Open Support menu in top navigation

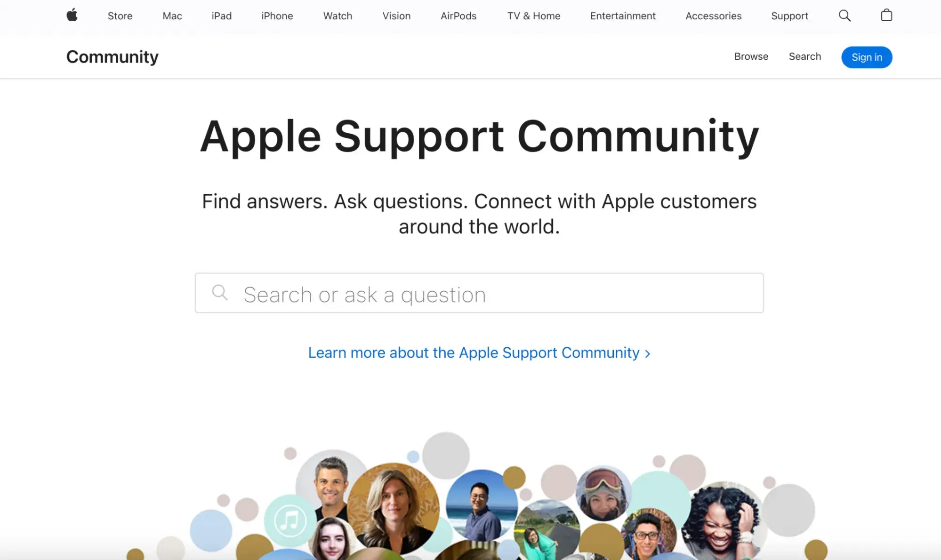click(x=789, y=16)
